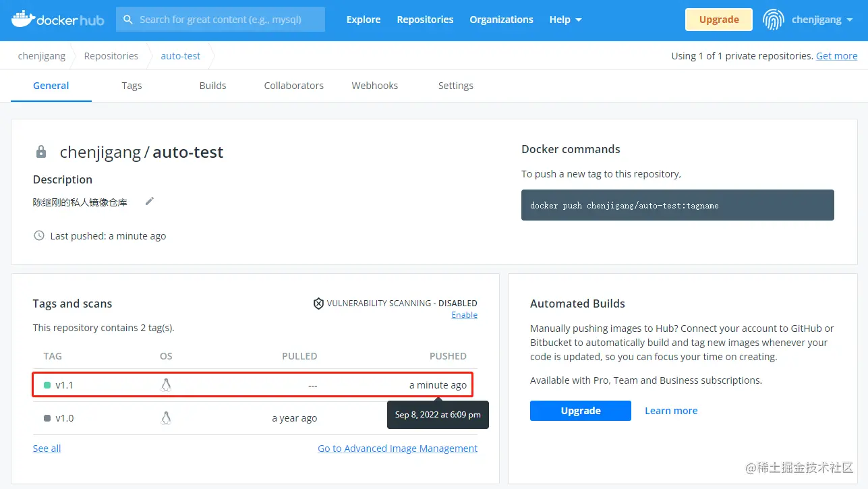This screenshot has height=489, width=868.
Task: Edit the description with the pencil icon
Action: tap(150, 201)
